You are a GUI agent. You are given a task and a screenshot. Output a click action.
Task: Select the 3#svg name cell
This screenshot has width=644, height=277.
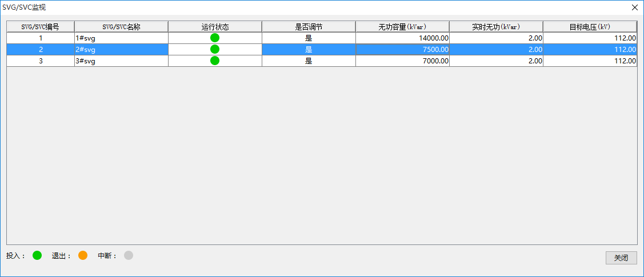(122, 61)
